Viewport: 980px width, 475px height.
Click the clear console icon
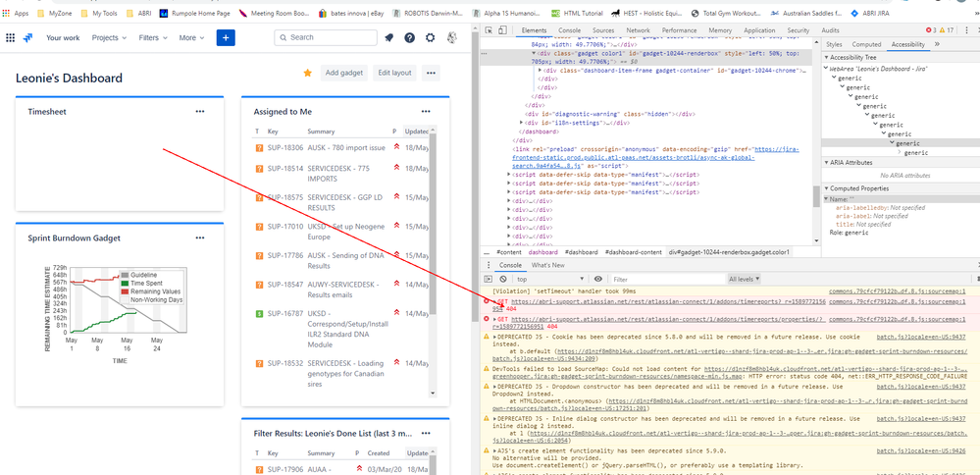click(503, 279)
